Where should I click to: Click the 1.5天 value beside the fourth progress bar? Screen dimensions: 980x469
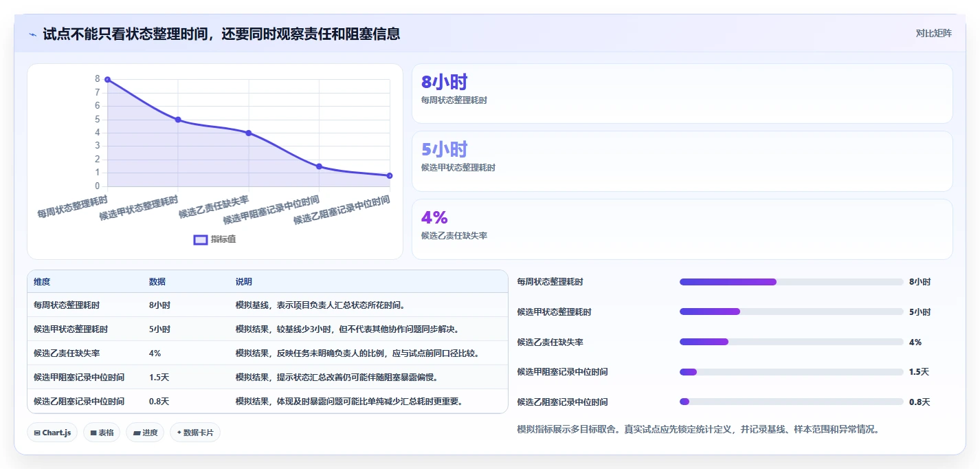point(919,372)
